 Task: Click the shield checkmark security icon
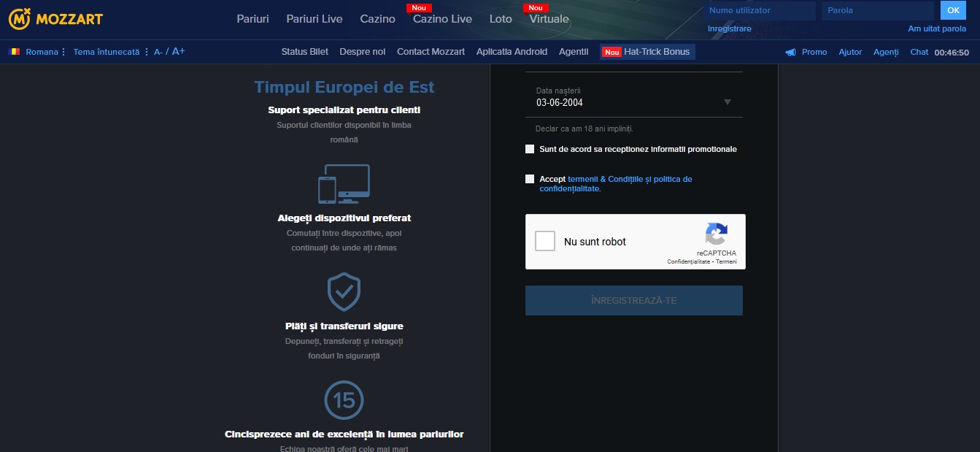(344, 292)
